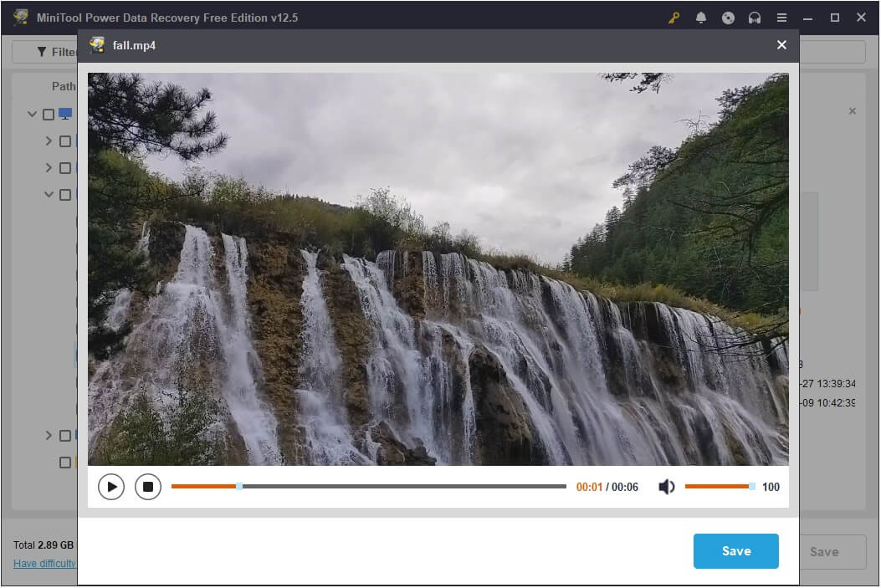
Task: Check the checkbox beside the bottom chevron
Action: coord(65,436)
